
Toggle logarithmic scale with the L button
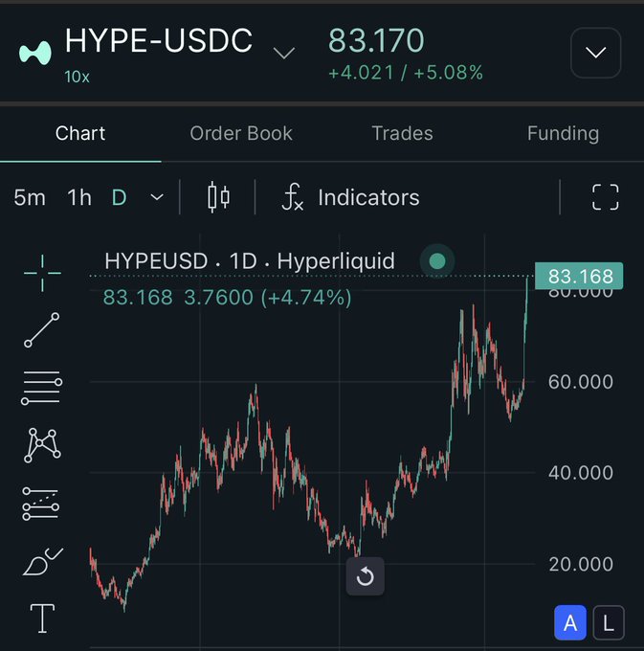pos(609,623)
